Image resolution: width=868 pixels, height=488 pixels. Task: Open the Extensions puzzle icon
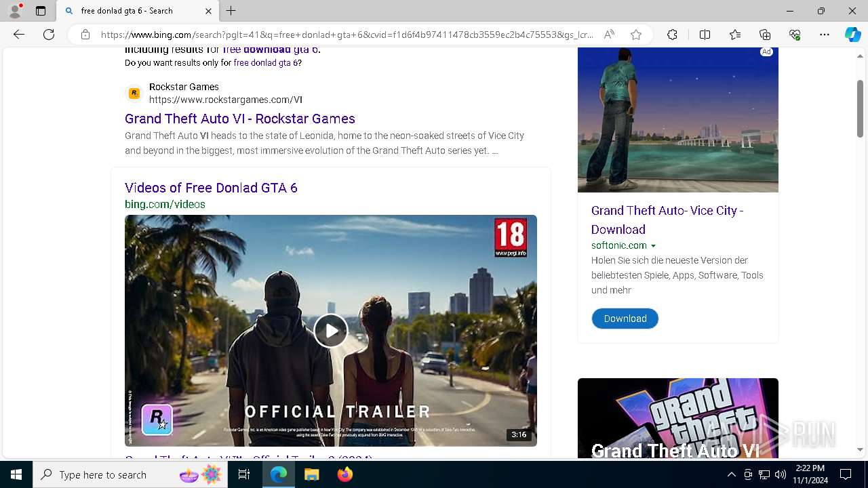click(x=672, y=35)
